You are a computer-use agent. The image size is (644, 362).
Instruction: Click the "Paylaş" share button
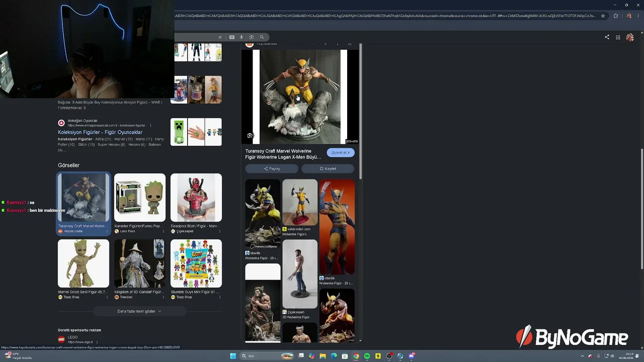pyautogui.click(x=272, y=169)
